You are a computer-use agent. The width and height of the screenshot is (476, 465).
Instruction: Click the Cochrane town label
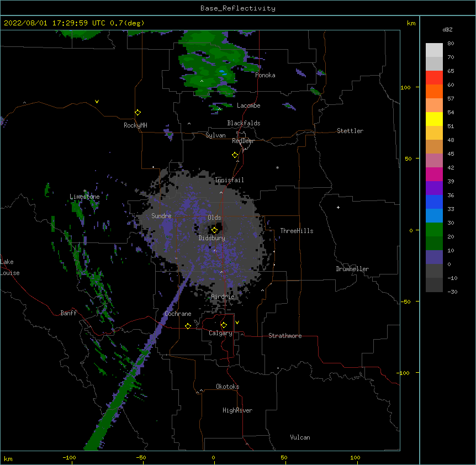[x=178, y=314]
